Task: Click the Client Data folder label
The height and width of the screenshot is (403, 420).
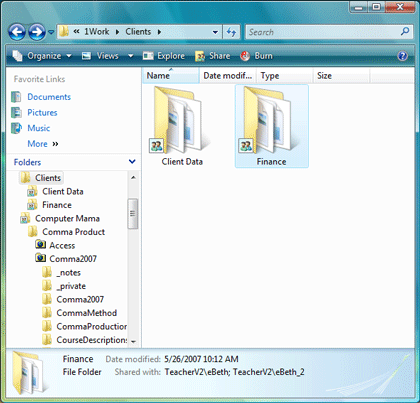Action: click(182, 162)
